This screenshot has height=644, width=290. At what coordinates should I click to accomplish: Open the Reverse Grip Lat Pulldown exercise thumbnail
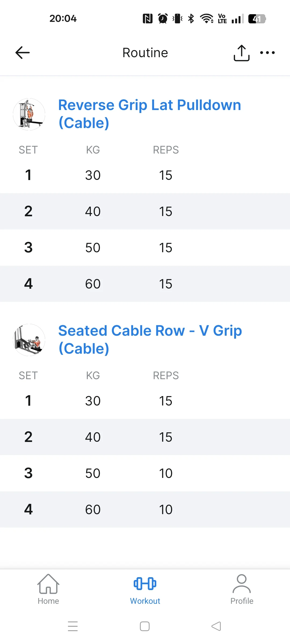[x=29, y=114]
